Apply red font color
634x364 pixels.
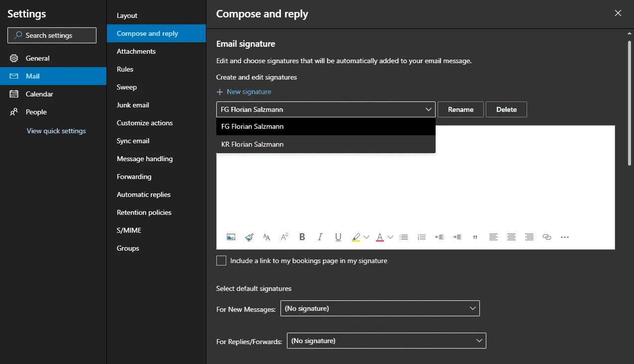(380, 237)
